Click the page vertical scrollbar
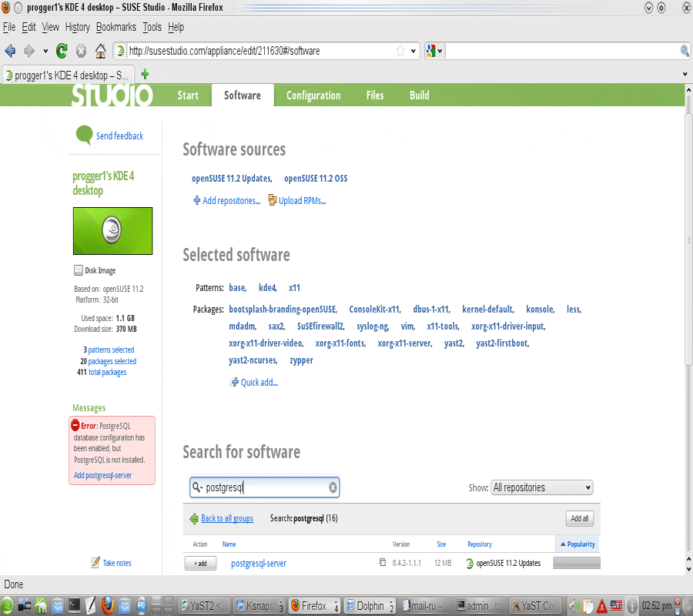The height and width of the screenshot is (616, 693). point(688,239)
